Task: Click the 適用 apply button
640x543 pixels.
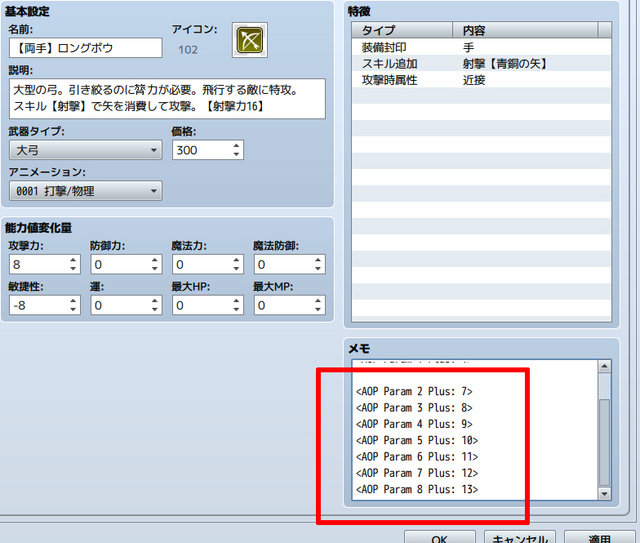Action: [x=600, y=538]
